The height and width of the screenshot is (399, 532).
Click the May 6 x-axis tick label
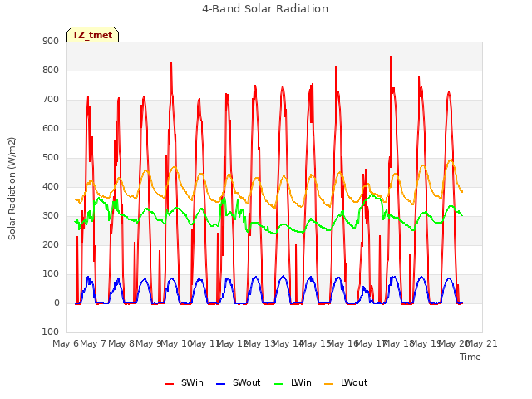66,343
